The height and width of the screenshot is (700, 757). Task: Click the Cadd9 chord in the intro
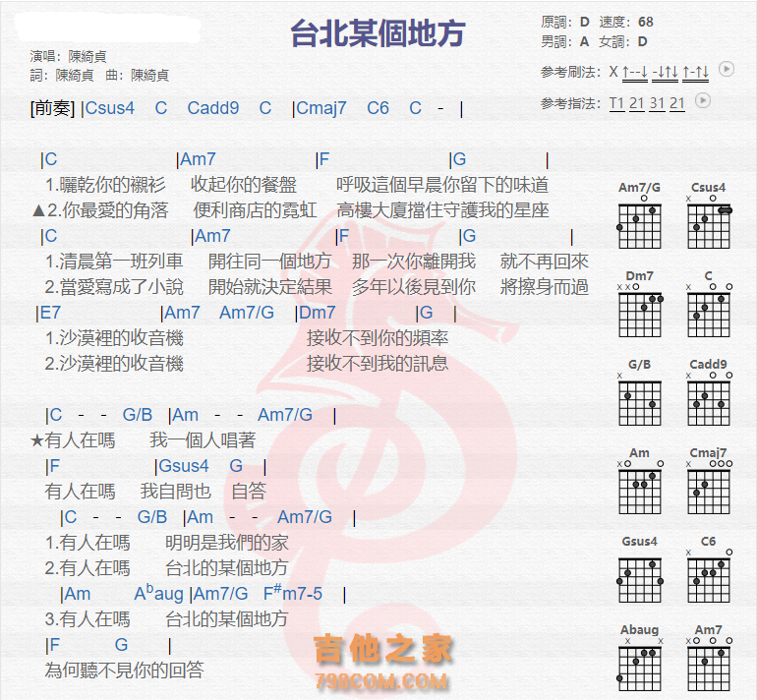click(213, 108)
